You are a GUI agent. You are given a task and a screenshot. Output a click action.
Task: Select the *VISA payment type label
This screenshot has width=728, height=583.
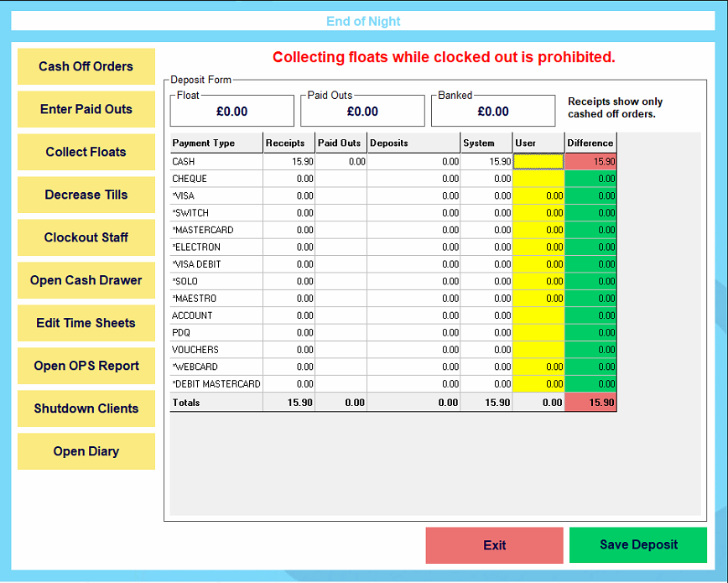coord(183,196)
